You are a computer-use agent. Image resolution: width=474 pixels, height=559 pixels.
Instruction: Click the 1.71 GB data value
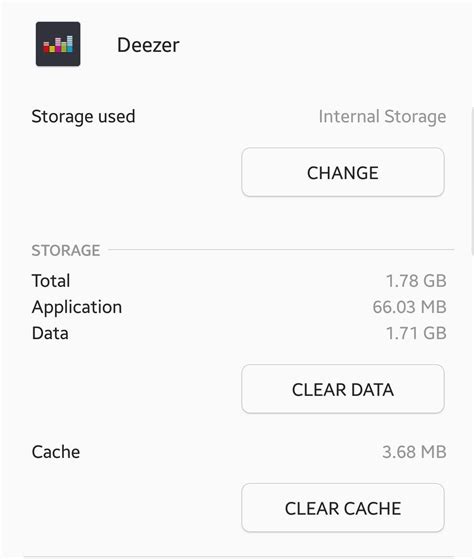416,333
